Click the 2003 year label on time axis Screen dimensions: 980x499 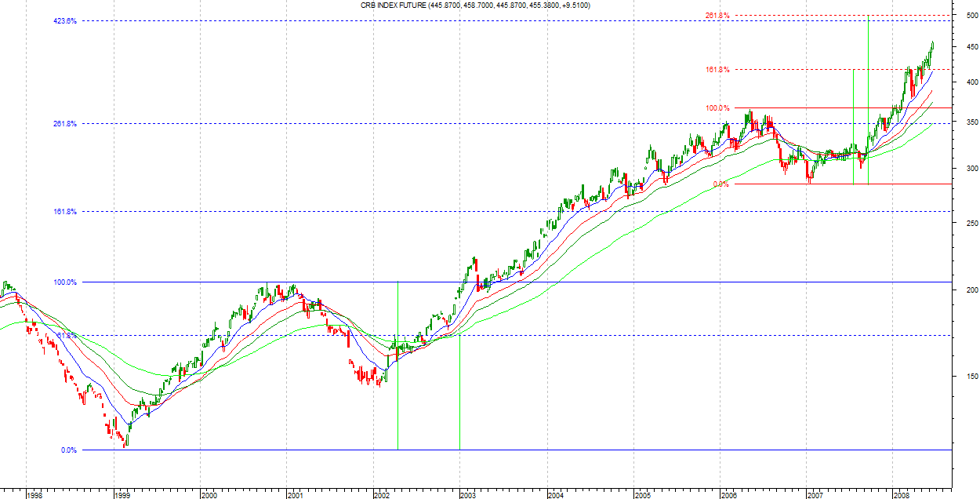(x=469, y=495)
